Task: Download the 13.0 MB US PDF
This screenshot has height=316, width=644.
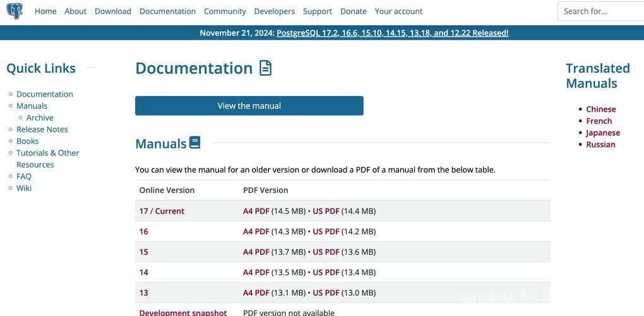Action: point(326,293)
